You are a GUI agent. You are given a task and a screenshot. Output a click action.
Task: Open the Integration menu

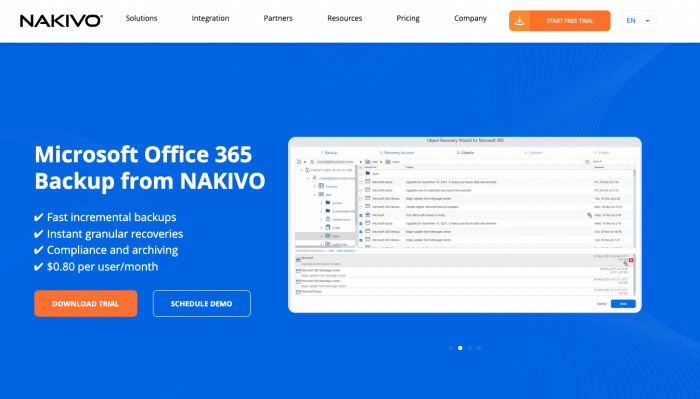pyautogui.click(x=210, y=18)
